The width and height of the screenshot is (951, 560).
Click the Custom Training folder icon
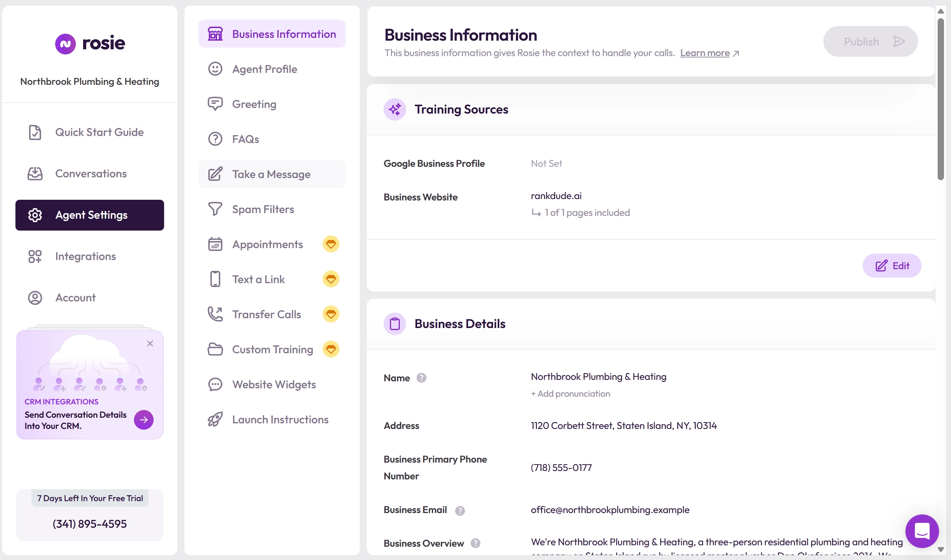(x=215, y=349)
